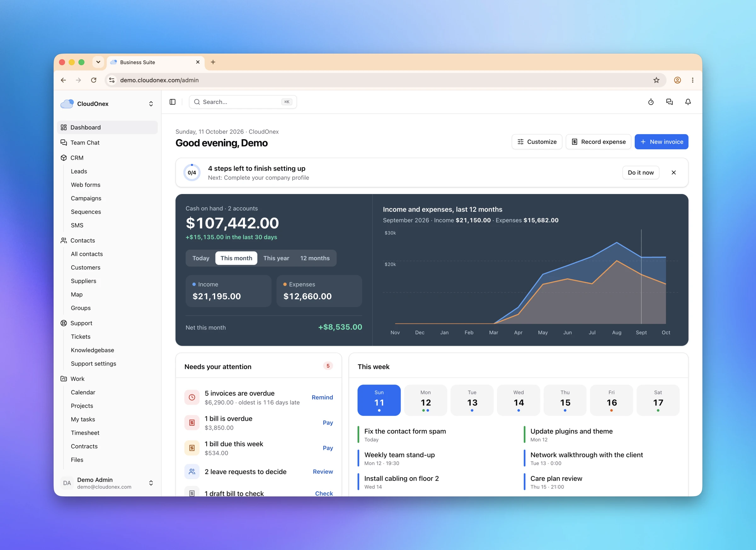Open Tickets in the sidebar

click(x=81, y=337)
